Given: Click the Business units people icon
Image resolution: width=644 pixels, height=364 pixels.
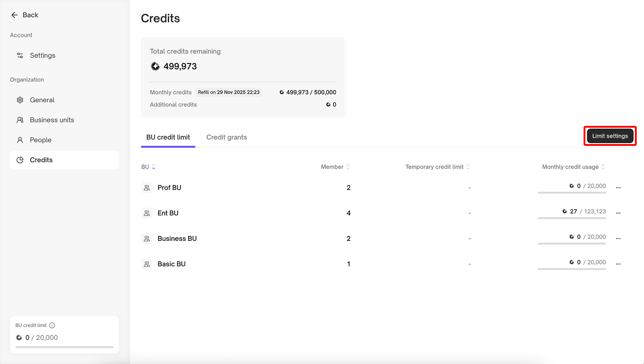Looking at the screenshot, I should (x=20, y=120).
